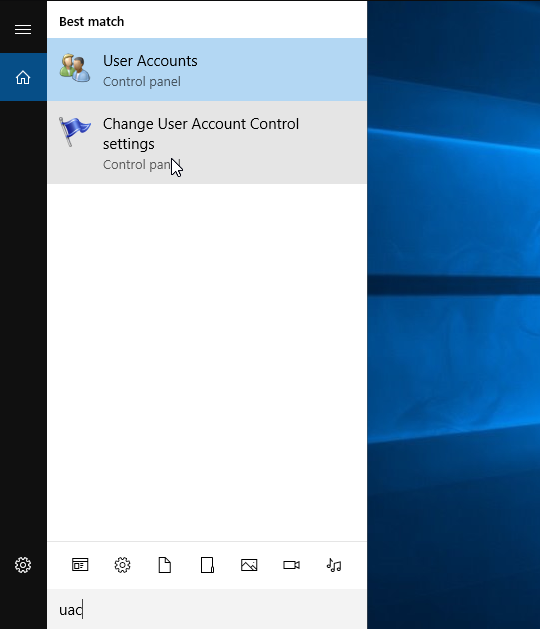The width and height of the screenshot is (540, 629).
Task: Click the 'Best match' heading
Action: coord(91,21)
